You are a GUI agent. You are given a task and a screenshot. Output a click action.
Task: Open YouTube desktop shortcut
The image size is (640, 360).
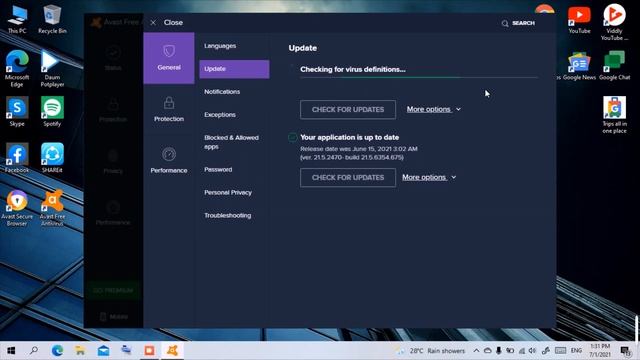[579, 20]
